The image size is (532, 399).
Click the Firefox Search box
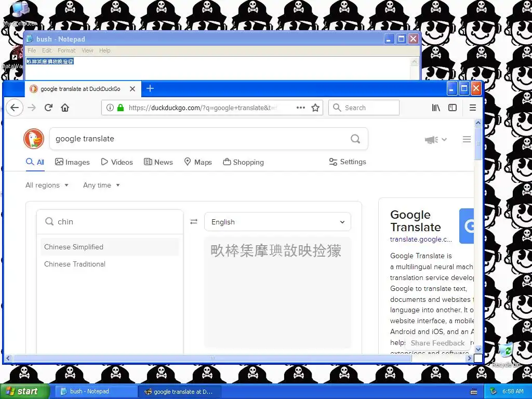(364, 108)
